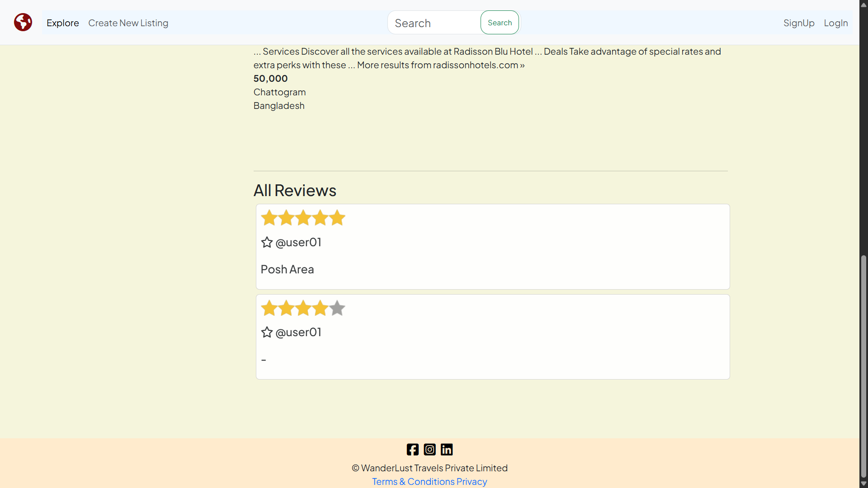868x488 pixels.
Task: Click the WanderLust globe logo
Action: 23,22
